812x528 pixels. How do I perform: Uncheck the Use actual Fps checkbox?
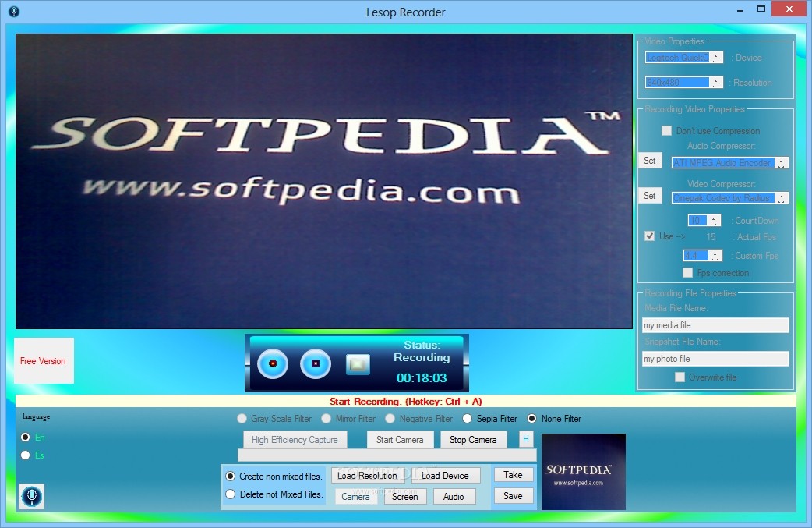pos(649,236)
